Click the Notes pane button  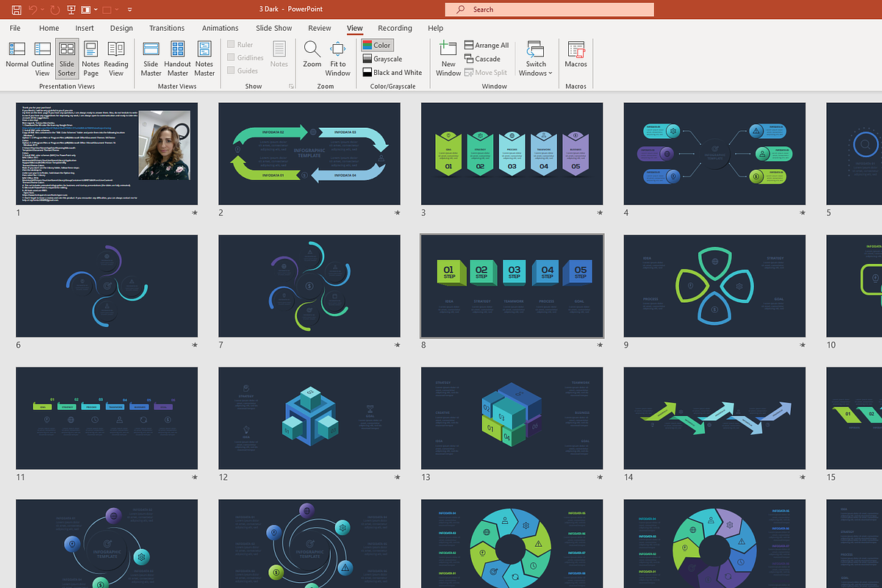[279, 55]
